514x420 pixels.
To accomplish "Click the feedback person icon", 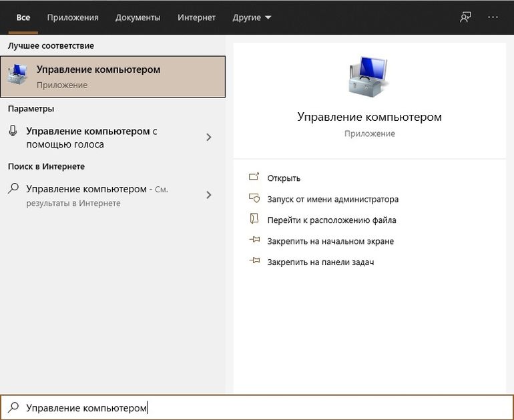I will point(465,17).
